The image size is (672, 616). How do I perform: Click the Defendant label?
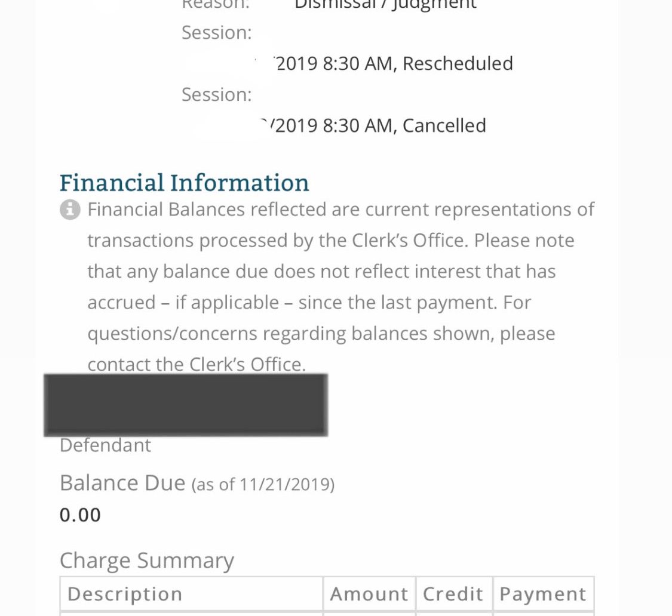coord(105,445)
